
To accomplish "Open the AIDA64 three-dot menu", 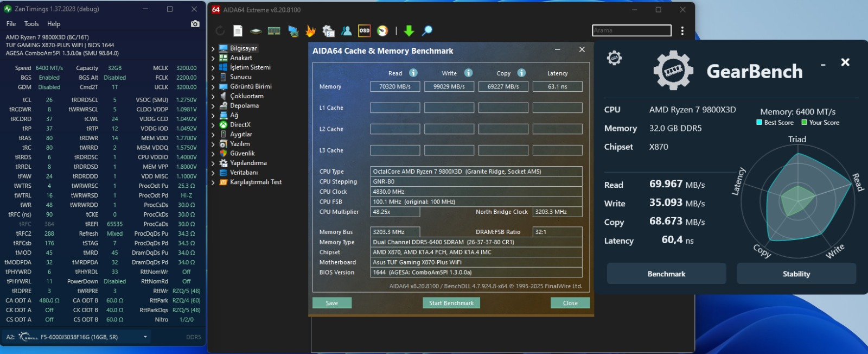I will pyautogui.click(x=682, y=31).
